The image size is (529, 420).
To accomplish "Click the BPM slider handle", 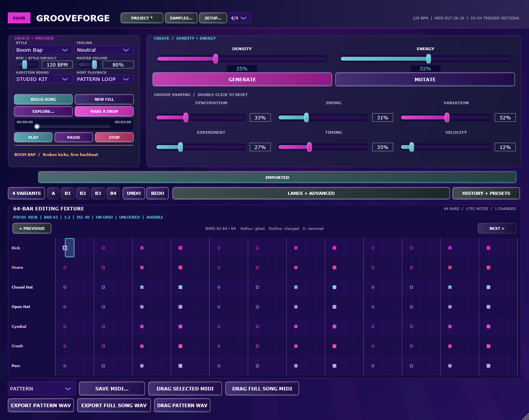I will (25, 65).
